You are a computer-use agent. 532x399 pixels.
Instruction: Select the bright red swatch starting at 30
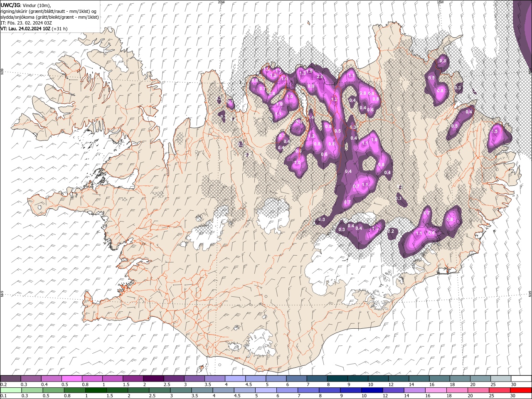(520, 390)
